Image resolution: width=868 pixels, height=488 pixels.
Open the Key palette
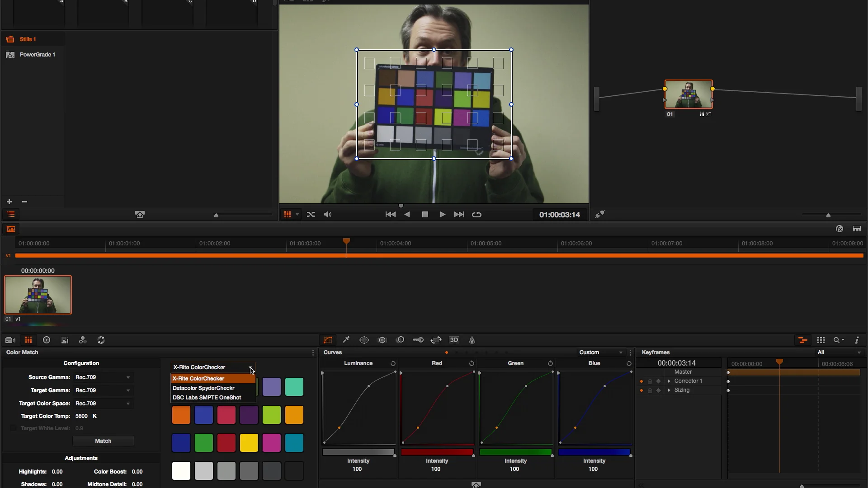point(418,340)
